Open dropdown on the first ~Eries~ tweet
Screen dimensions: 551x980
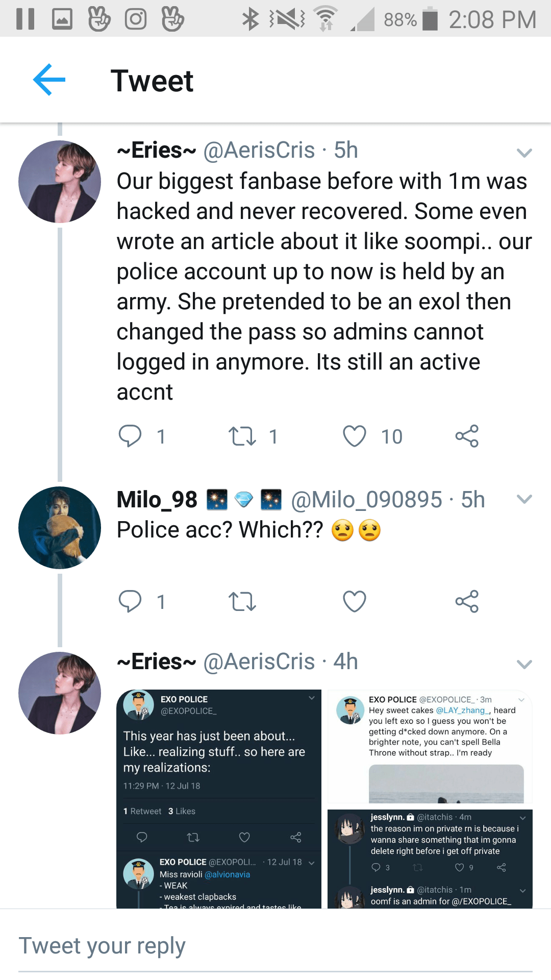point(524,153)
